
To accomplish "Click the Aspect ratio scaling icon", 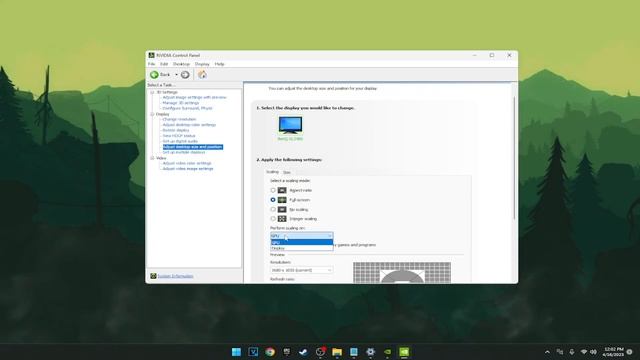I will (282, 190).
